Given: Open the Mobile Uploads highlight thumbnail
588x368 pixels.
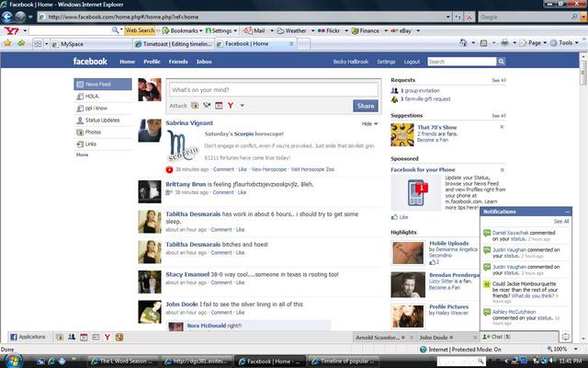Looking at the screenshot, I should point(408,252).
